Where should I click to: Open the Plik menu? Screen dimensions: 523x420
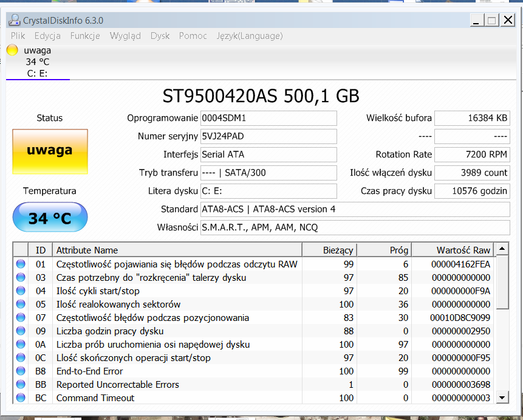pos(18,36)
